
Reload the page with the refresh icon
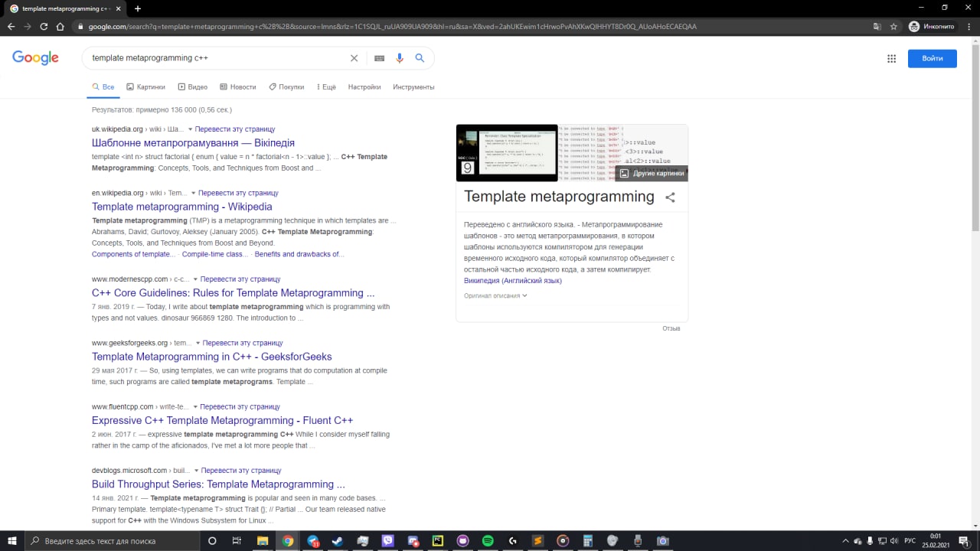(x=44, y=26)
